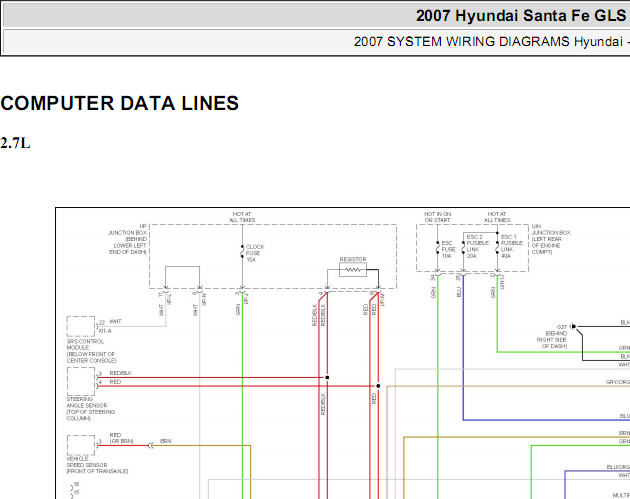
Task: Click the steering angle sensor dashed box
Action: (x=81, y=381)
